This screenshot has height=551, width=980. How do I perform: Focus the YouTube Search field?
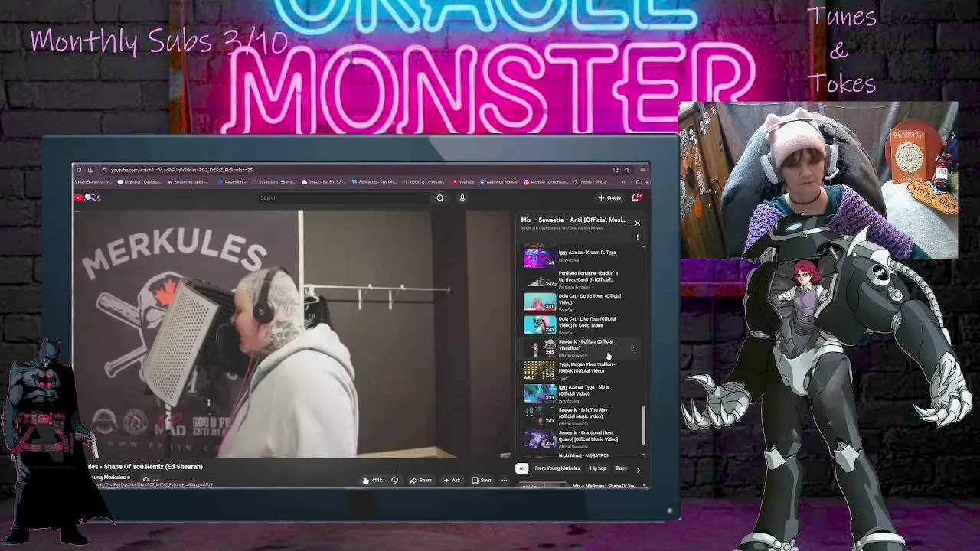click(x=345, y=197)
